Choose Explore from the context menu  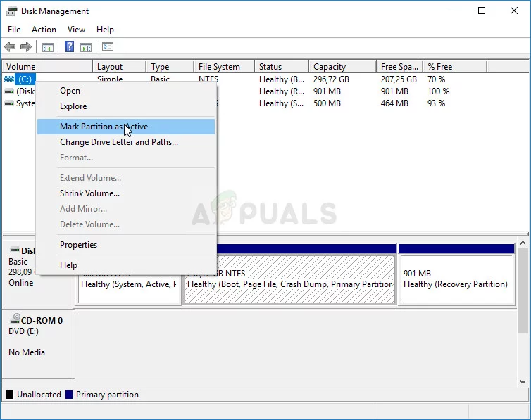126,106
